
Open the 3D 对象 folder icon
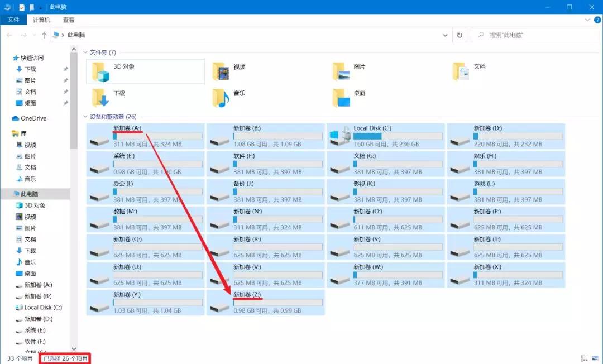pyautogui.click(x=101, y=71)
